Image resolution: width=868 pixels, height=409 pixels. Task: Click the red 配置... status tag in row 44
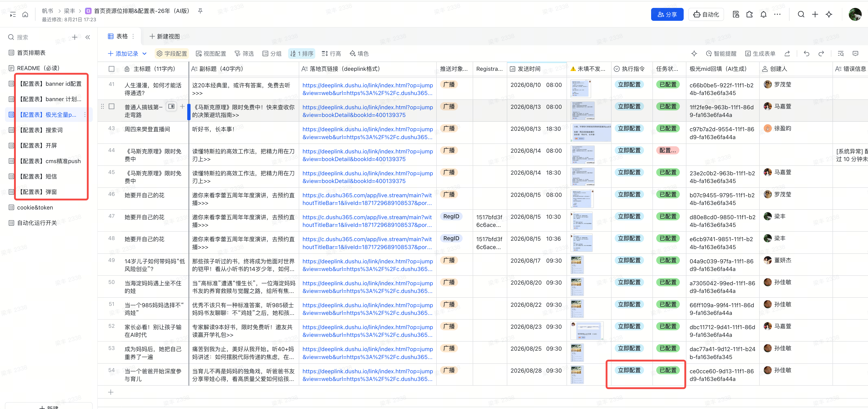tap(667, 150)
